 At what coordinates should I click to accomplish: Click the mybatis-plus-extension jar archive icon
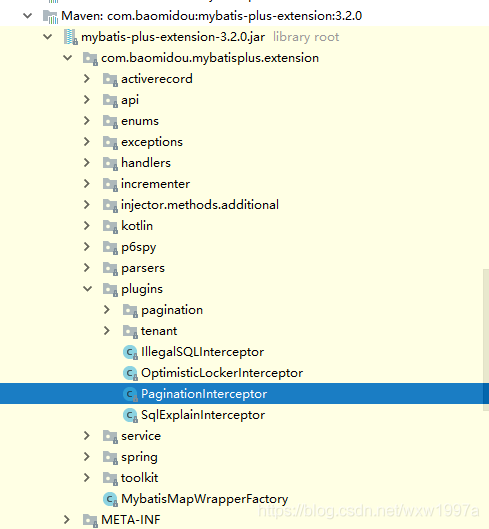pyautogui.click(x=71, y=37)
